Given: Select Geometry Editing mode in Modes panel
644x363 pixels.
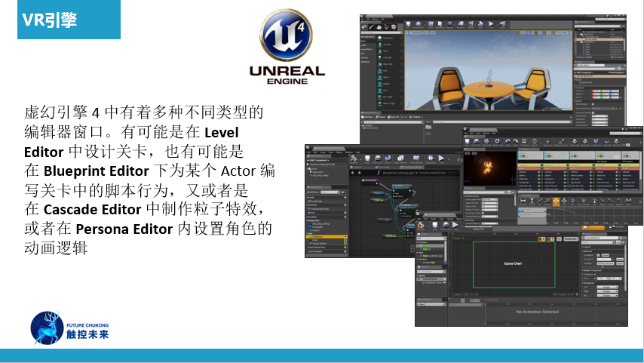Looking at the screenshot, I should [394, 27].
